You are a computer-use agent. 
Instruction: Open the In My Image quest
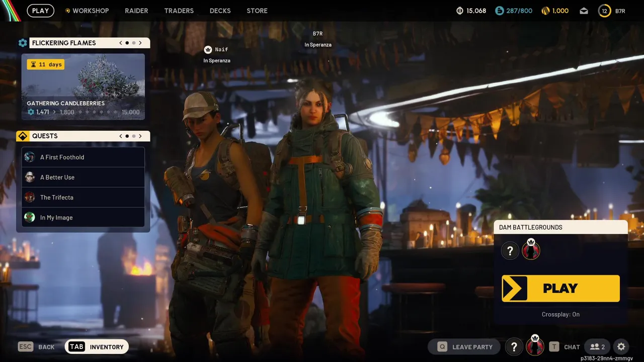[83, 217]
